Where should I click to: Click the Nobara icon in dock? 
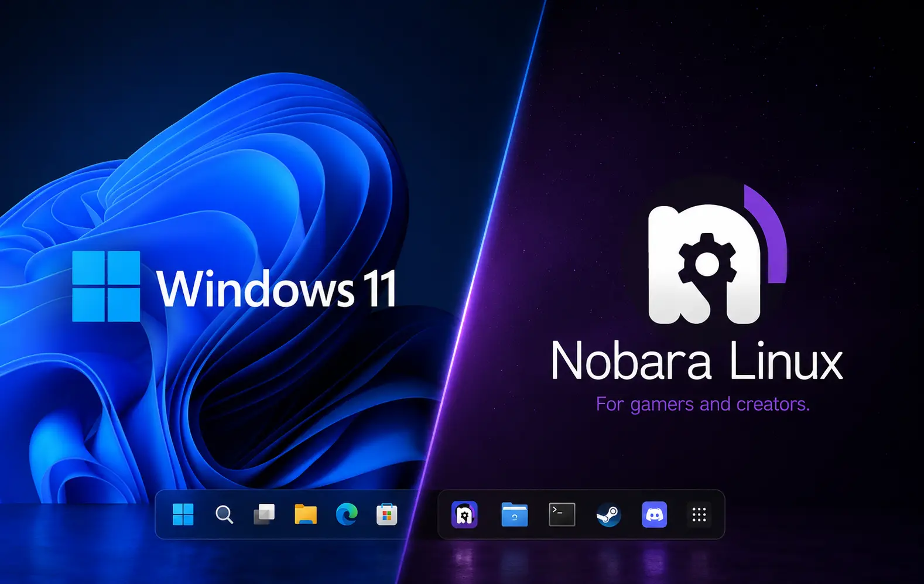(464, 515)
